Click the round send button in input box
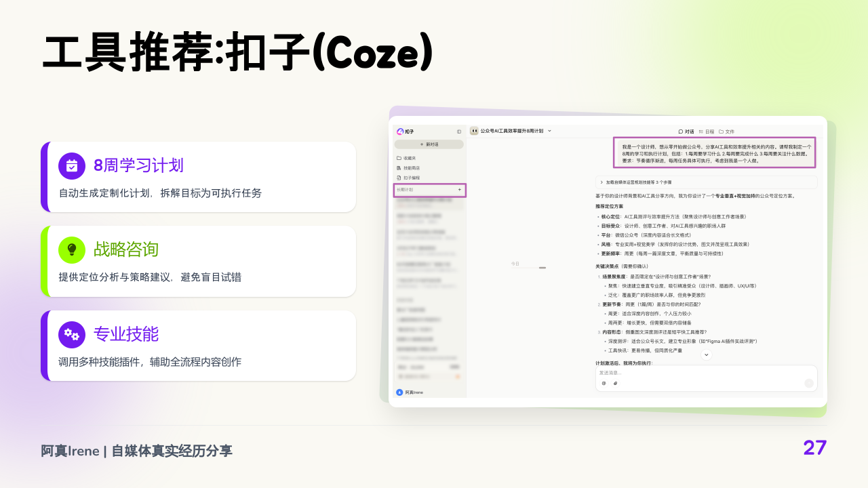This screenshot has height=488, width=868. point(808,383)
